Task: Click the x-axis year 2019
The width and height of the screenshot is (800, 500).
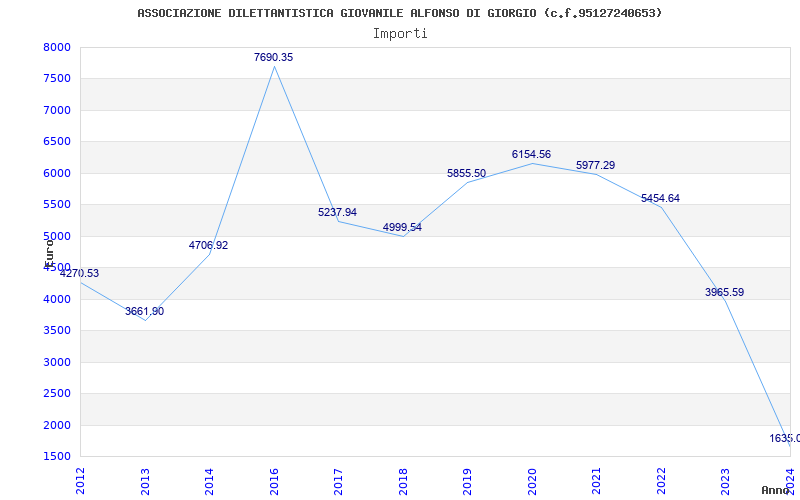Action: tap(468, 481)
